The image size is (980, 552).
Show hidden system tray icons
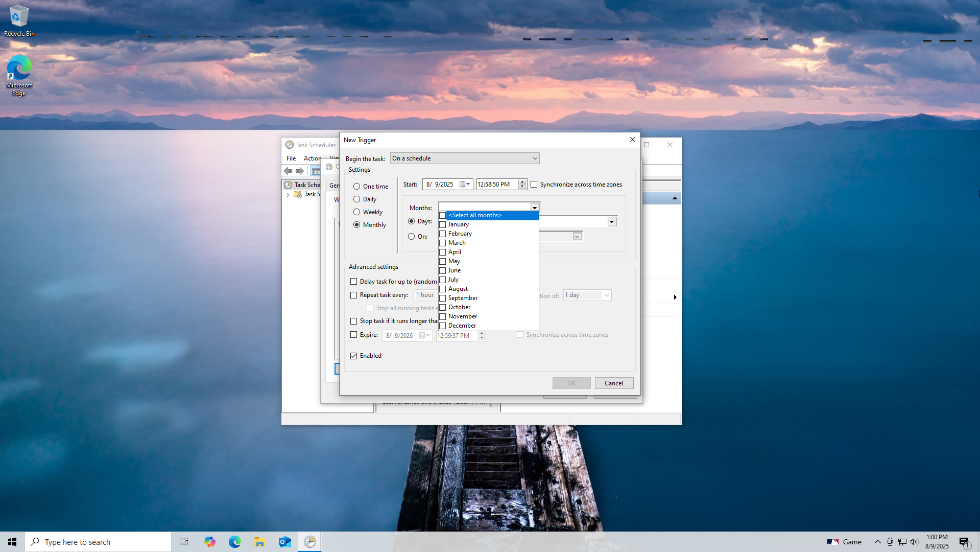pyautogui.click(x=877, y=542)
